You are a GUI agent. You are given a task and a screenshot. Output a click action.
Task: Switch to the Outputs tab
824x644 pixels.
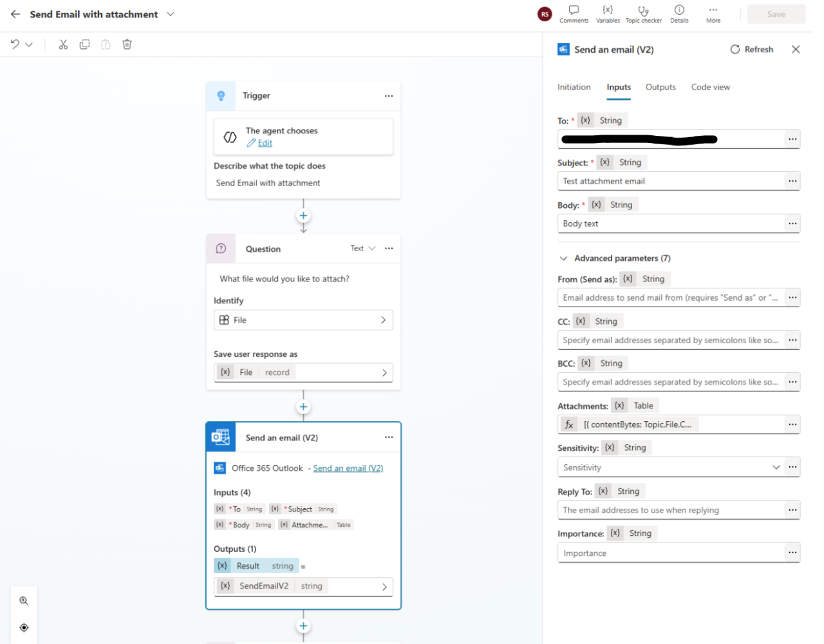pyautogui.click(x=660, y=88)
